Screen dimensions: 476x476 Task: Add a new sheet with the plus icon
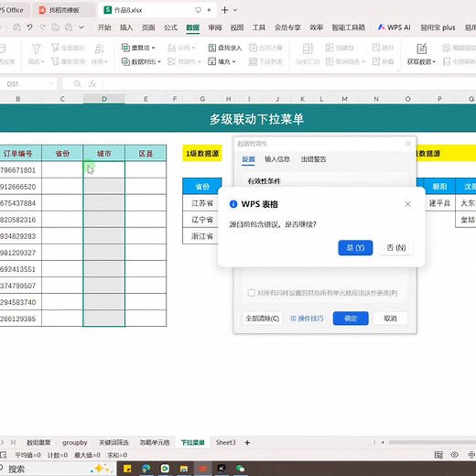coord(247,442)
